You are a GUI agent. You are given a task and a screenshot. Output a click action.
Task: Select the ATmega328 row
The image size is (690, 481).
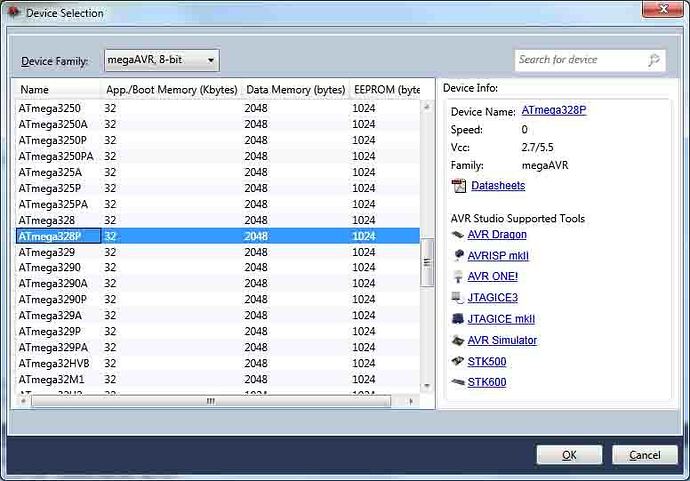[x=47, y=220]
